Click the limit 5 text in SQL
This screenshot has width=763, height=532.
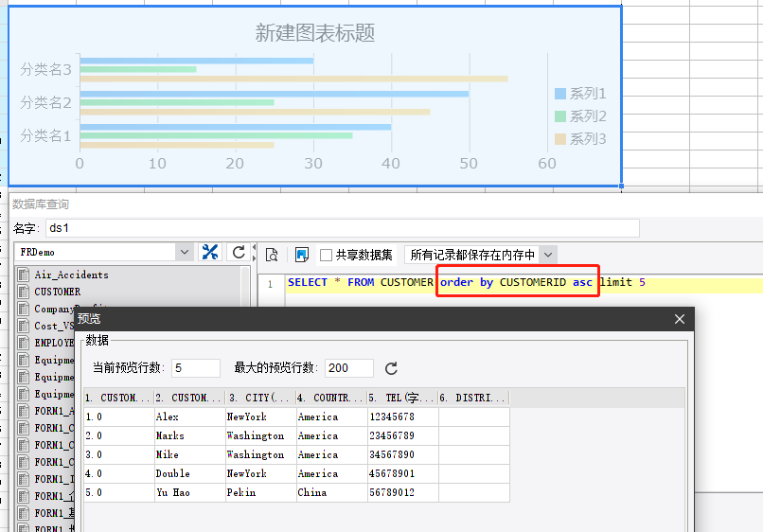(623, 282)
